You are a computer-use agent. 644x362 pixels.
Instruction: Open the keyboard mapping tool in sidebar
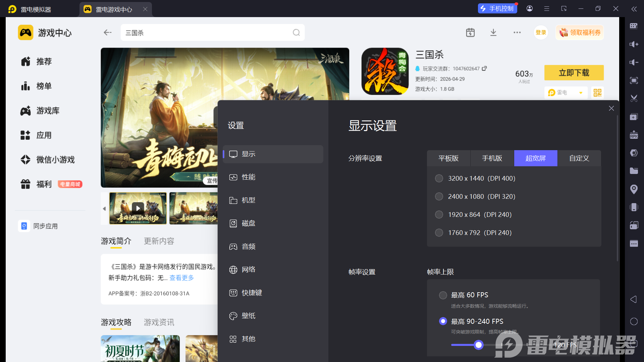(x=634, y=26)
